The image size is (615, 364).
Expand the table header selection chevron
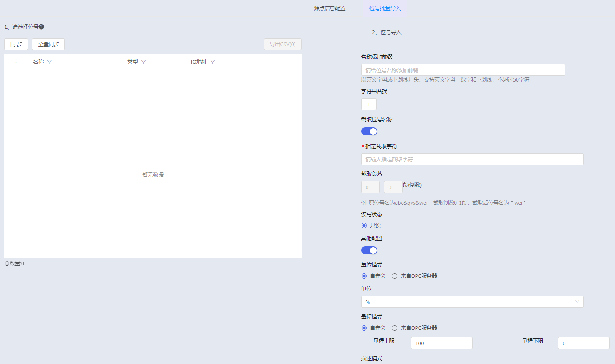click(16, 62)
